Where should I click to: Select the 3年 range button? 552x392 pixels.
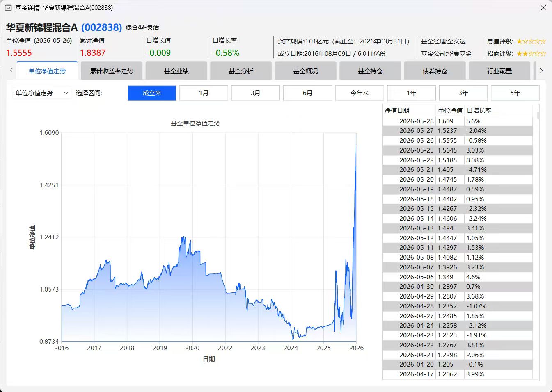click(x=463, y=93)
